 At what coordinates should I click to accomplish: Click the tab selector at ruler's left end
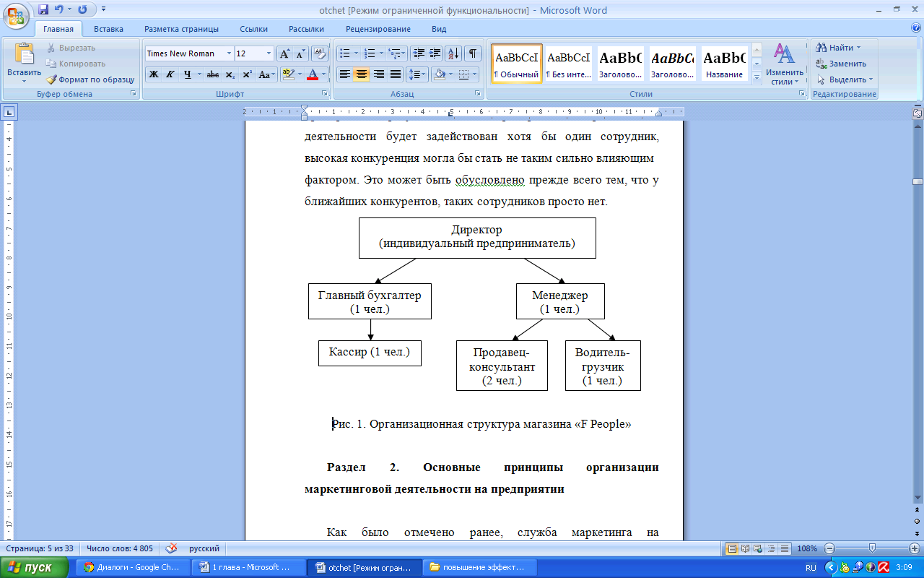(x=9, y=112)
